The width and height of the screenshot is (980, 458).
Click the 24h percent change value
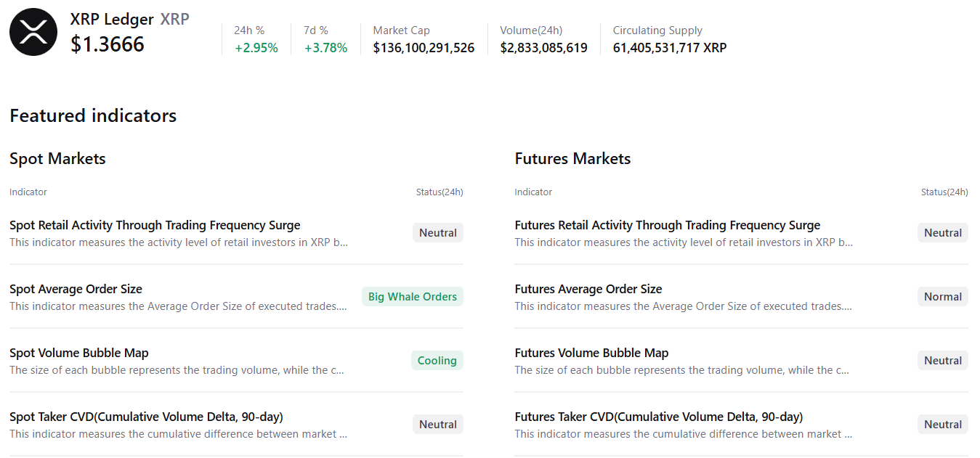(256, 48)
